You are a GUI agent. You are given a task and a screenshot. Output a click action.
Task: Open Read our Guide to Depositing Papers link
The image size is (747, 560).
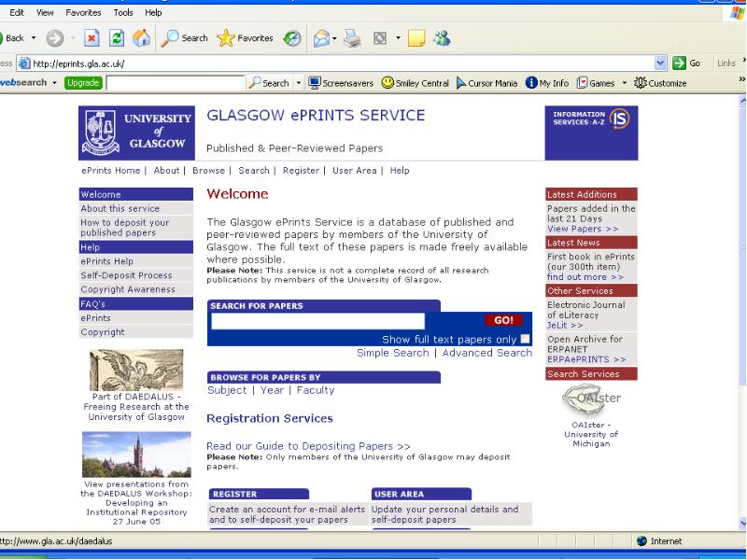click(x=308, y=446)
